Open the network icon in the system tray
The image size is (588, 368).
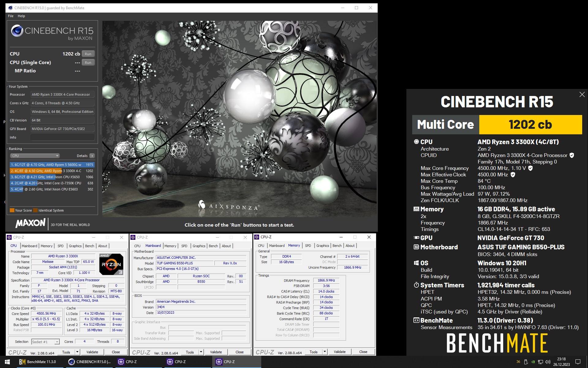pos(541,362)
